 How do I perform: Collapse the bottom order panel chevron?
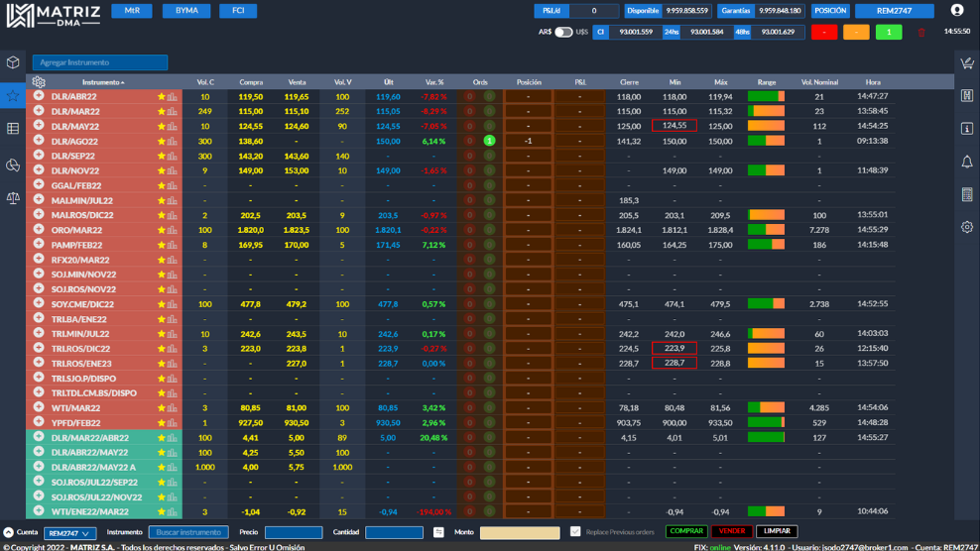[x=8, y=533]
